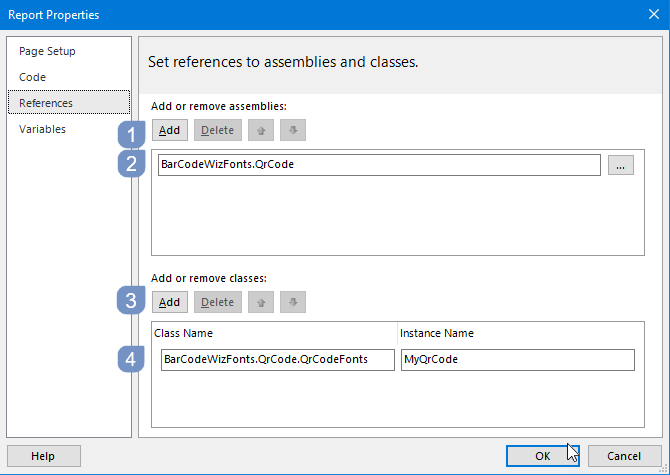Click the move down arrow for classes
The height and width of the screenshot is (475, 670).
[x=293, y=302]
